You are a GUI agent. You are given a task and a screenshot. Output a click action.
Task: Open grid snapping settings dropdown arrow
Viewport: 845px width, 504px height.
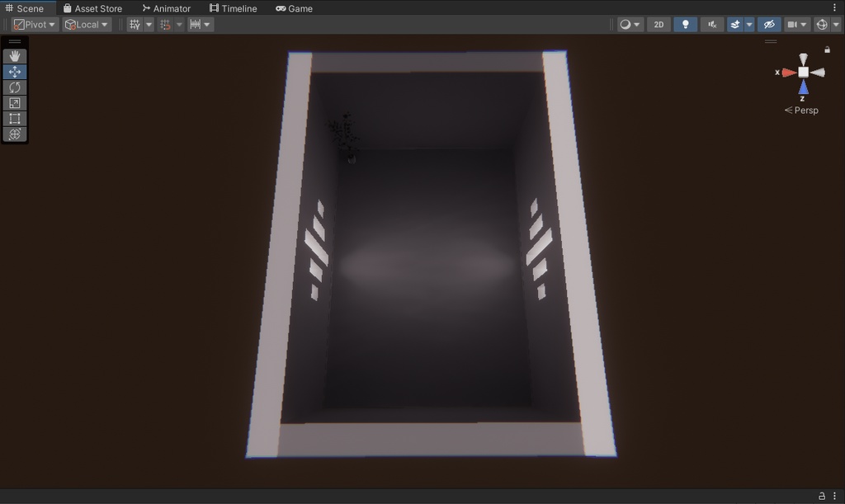(x=179, y=24)
